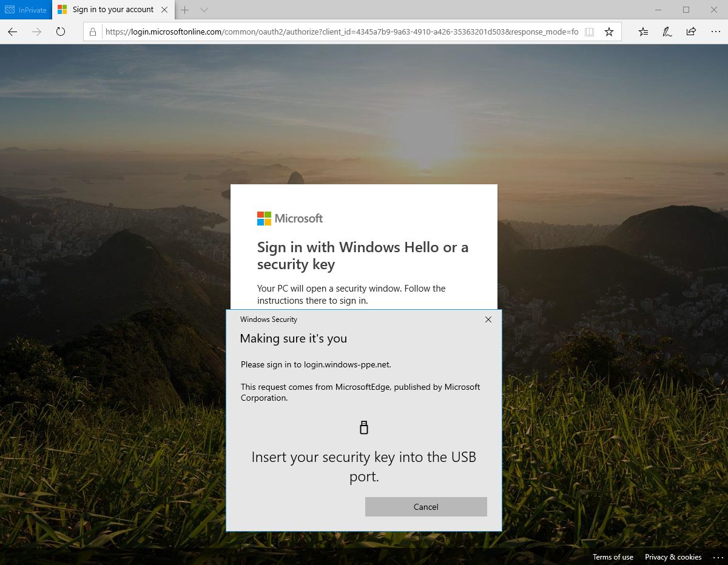Open Reading view from the address bar
The image size is (728, 565).
[589, 32]
